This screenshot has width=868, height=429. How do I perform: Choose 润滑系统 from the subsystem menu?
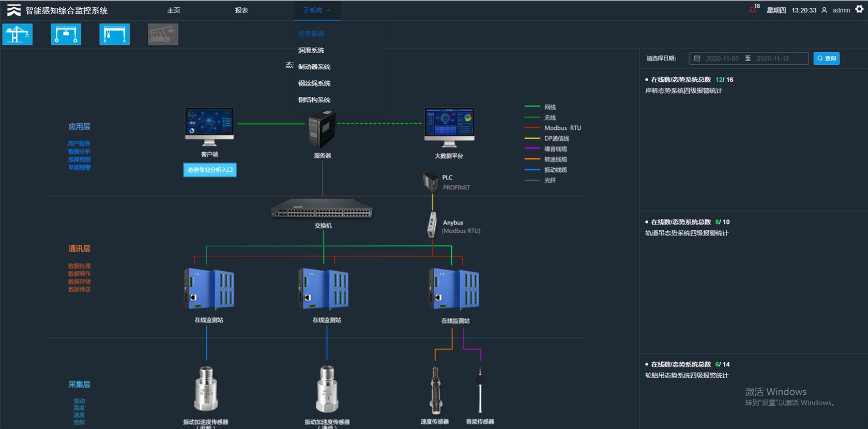point(311,50)
